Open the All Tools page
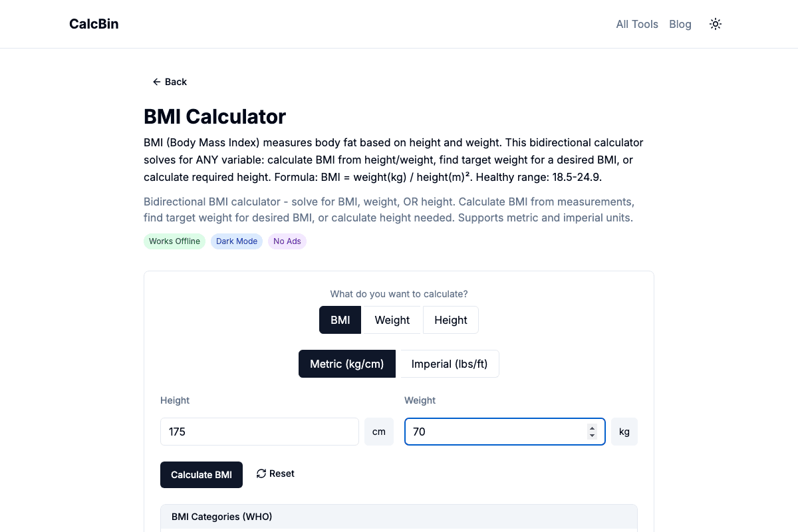 pyautogui.click(x=637, y=24)
